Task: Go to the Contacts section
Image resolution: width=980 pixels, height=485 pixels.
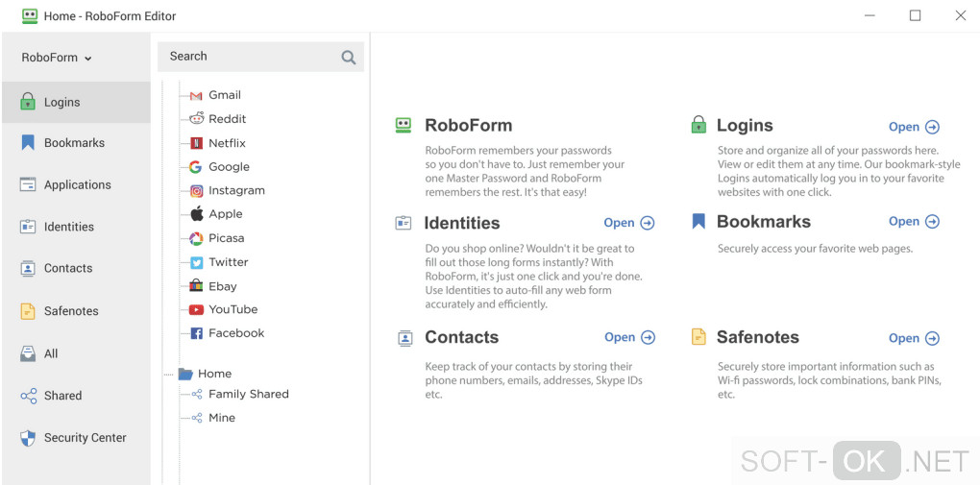Action: [67, 269]
